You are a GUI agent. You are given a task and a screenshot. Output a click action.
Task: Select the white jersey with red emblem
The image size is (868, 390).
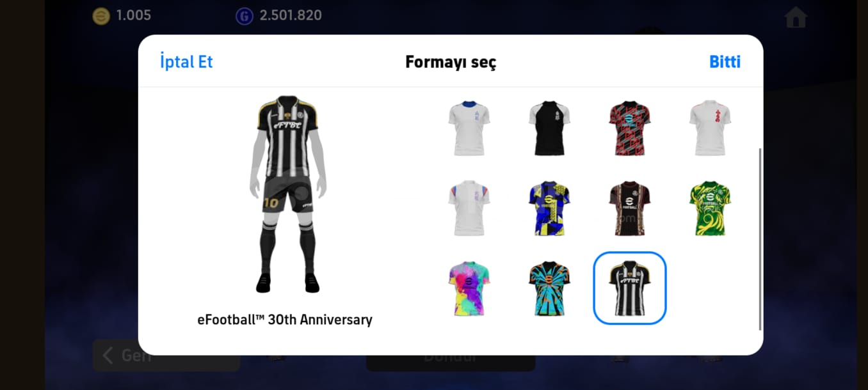tap(710, 128)
